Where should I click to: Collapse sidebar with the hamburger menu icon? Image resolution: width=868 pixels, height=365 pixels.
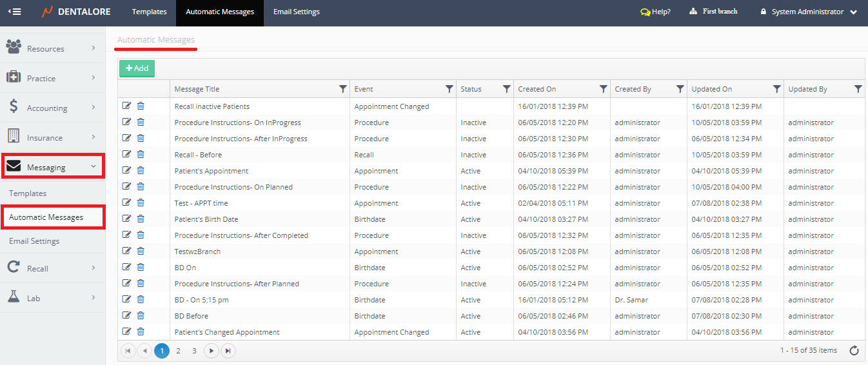pos(14,12)
